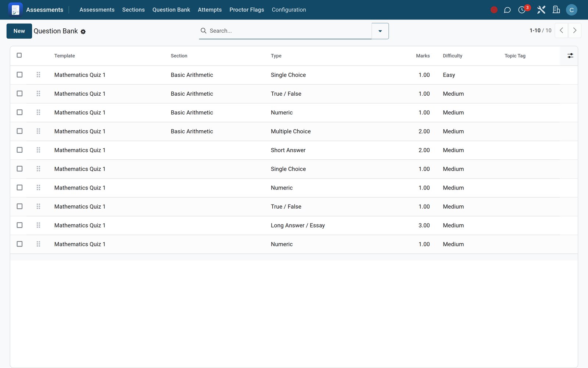Click the 1-10 / 10 pager counter

pos(540,31)
